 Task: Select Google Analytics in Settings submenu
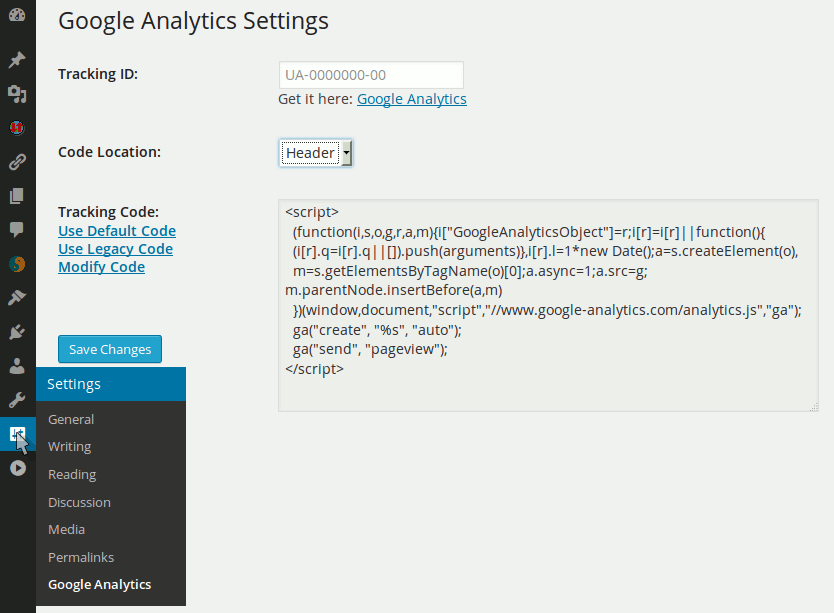(x=99, y=584)
